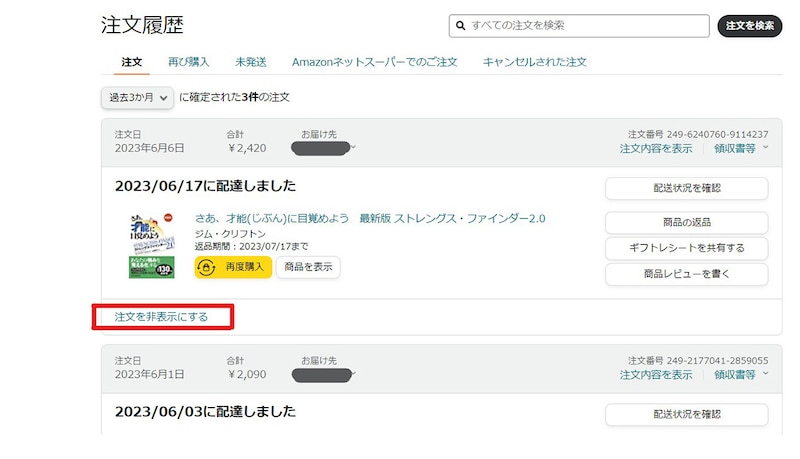Image resolution: width=800 pixels, height=459 pixels.
Task: Go to the キャンセルされた注文 tab
Action: 534,62
